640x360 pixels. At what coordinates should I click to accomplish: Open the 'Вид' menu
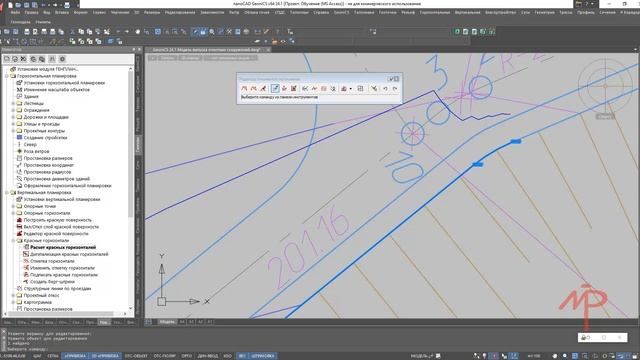[47, 13]
